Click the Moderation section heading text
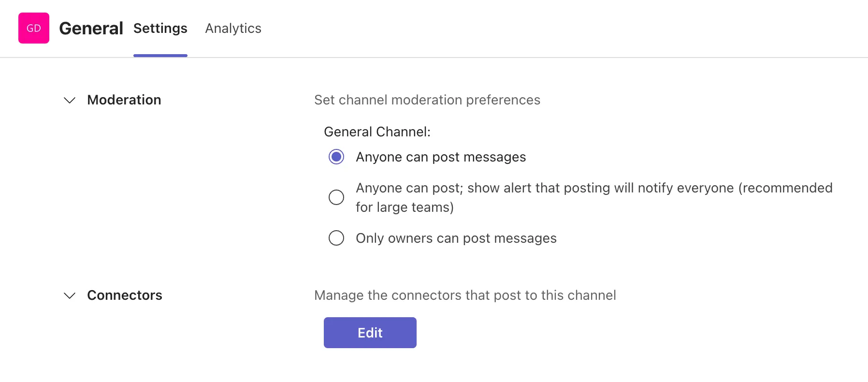The image size is (868, 382). (124, 100)
